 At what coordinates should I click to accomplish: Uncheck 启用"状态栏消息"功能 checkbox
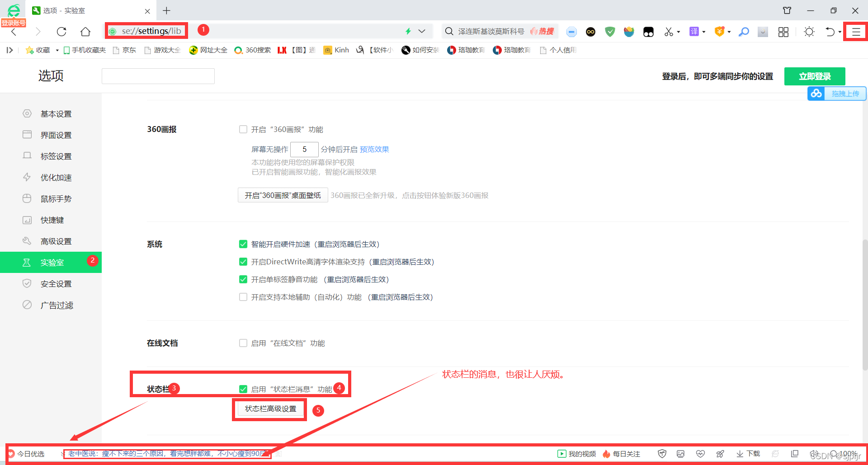243,389
